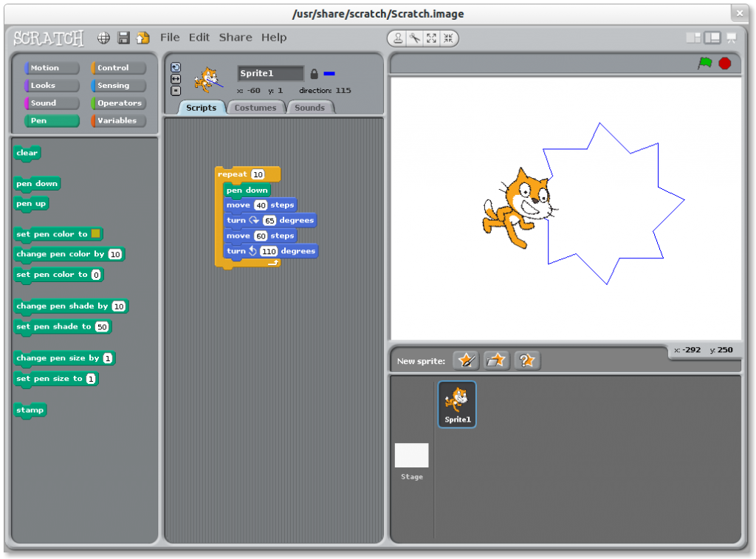
Task: Select the Shrink sprite tool
Action: point(448,37)
